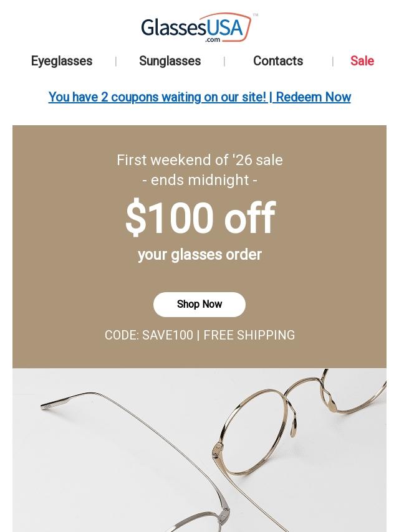Click the trademark symbol beside the logo

pyautogui.click(x=256, y=15)
